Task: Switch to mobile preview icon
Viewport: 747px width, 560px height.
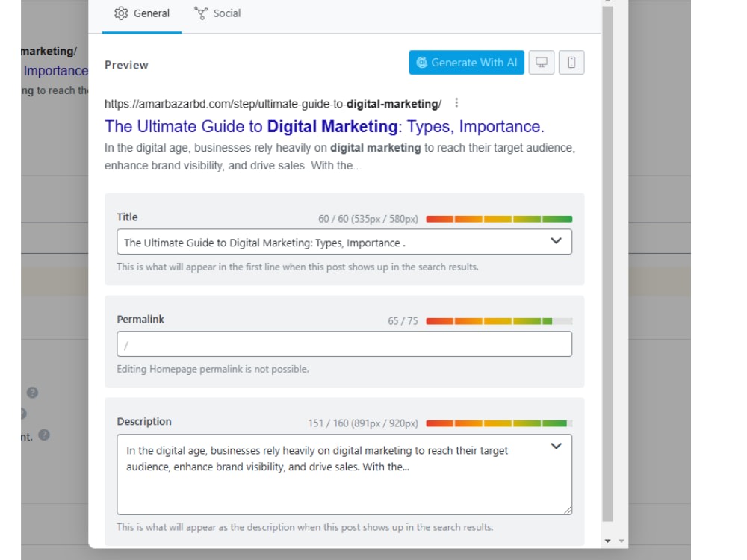Action: pyautogui.click(x=571, y=63)
